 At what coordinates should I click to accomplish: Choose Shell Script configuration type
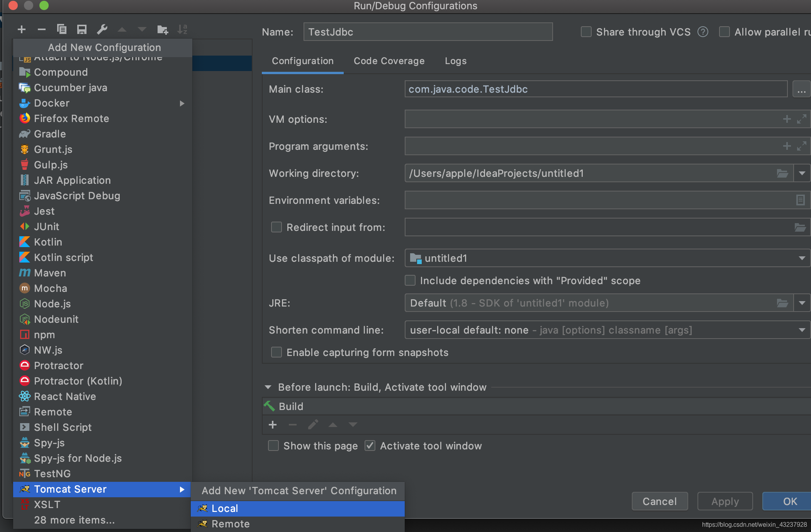point(102,427)
